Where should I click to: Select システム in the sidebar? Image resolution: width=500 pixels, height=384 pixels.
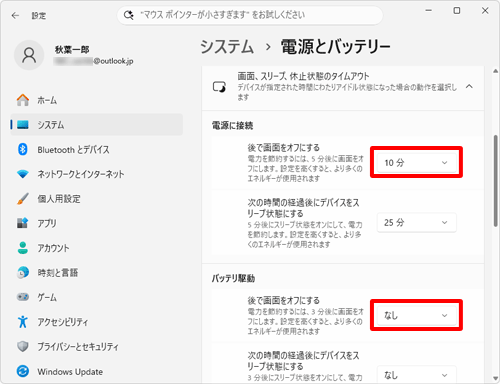(x=97, y=125)
